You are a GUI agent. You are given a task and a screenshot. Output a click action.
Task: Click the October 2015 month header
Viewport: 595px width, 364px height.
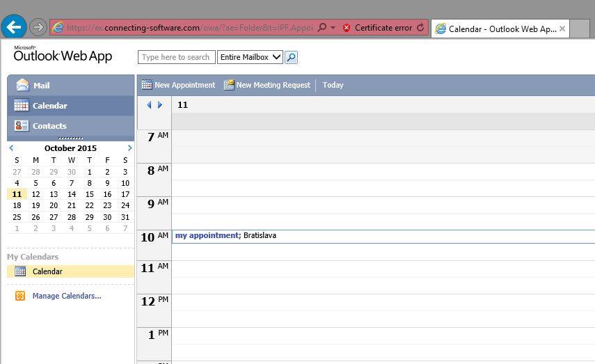[70, 148]
